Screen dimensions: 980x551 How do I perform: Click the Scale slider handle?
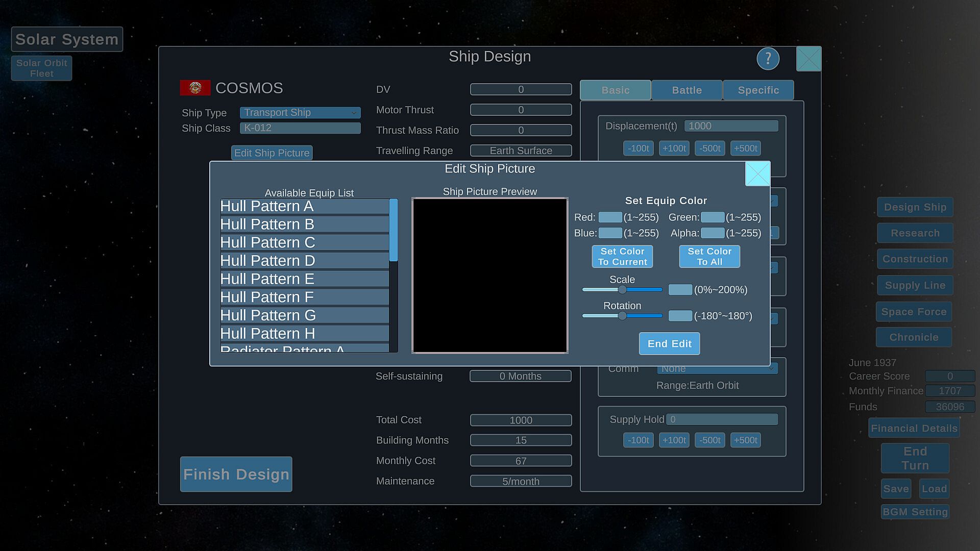click(622, 290)
